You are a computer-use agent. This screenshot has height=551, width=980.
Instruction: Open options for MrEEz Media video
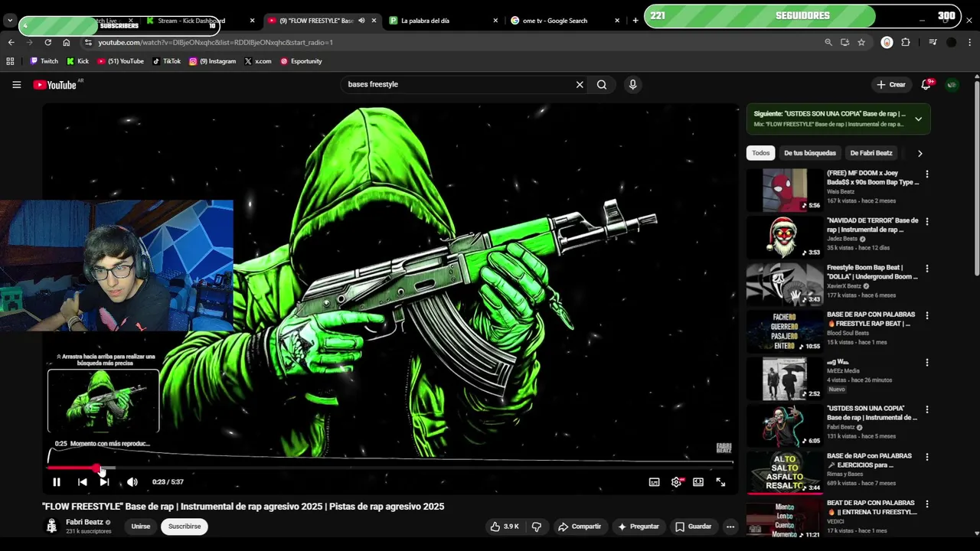(x=927, y=363)
